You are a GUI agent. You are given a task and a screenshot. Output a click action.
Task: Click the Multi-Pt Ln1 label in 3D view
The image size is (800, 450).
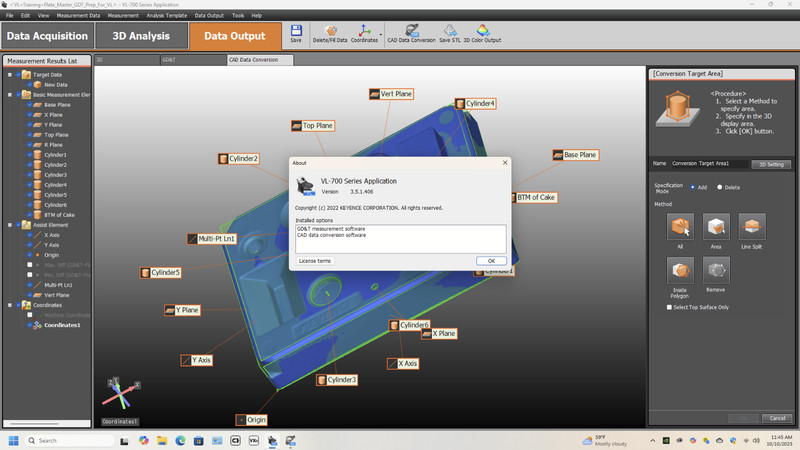point(212,238)
